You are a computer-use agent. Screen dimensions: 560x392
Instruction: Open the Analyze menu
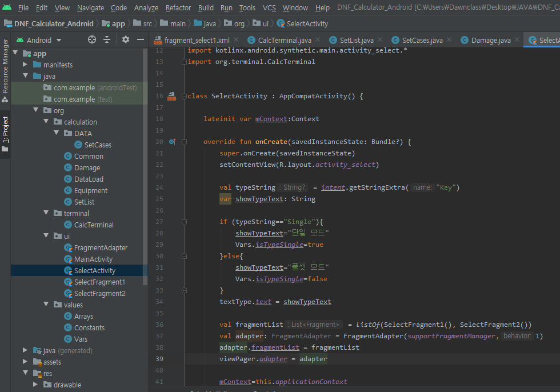pos(146,7)
